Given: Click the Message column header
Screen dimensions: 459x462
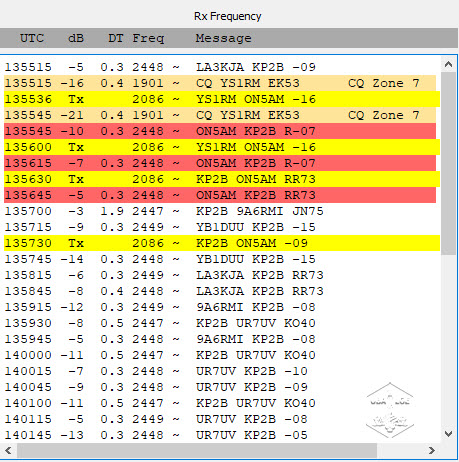Looking at the screenshot, I should (x=223, y=38).
